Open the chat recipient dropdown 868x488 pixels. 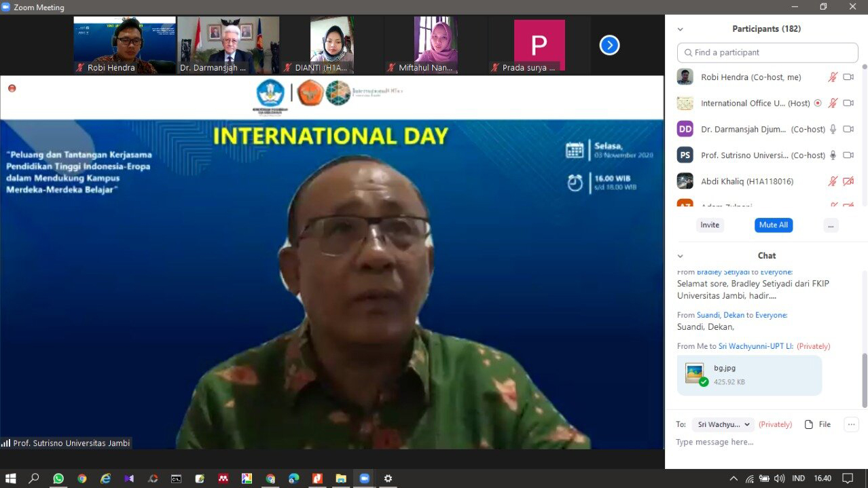[x=723, y=424]
